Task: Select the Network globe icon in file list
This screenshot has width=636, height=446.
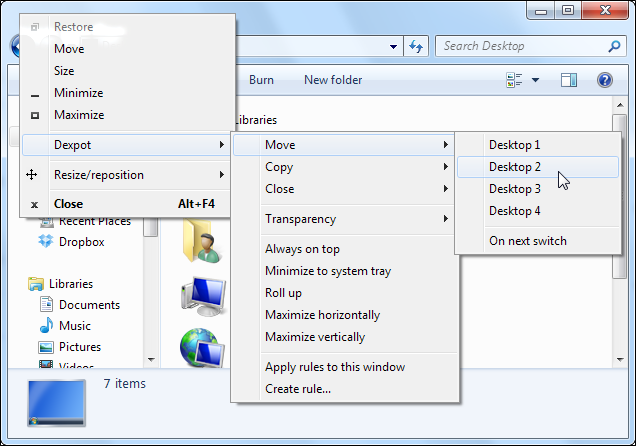Action: (x=202, y=348)
